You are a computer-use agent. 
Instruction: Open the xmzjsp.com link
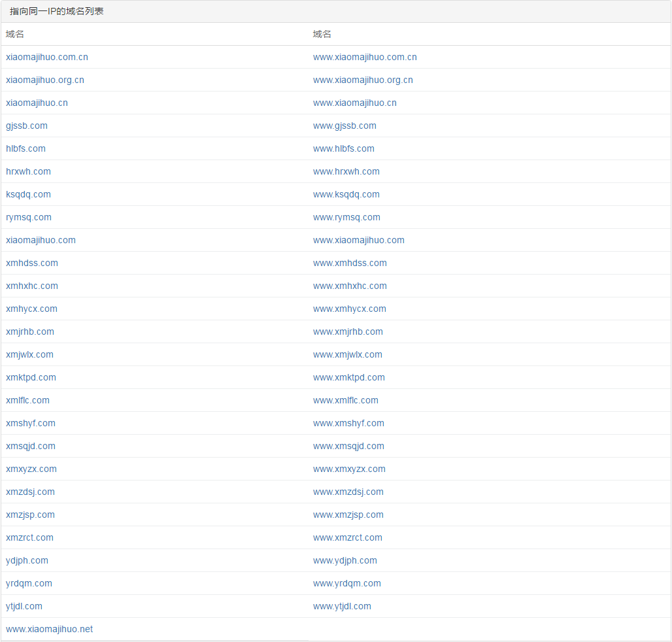point(31,515)
